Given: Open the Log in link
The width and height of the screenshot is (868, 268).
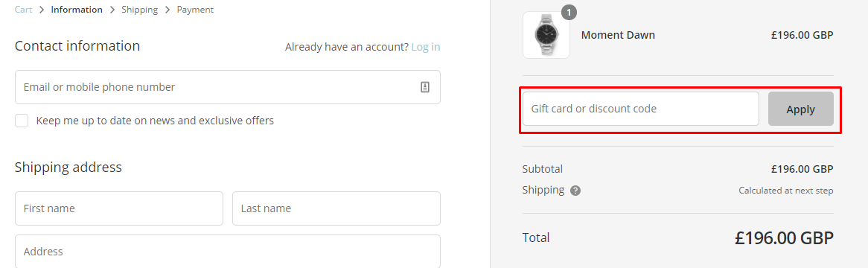Looking at the screenshot, I should [x=426, y=47].
